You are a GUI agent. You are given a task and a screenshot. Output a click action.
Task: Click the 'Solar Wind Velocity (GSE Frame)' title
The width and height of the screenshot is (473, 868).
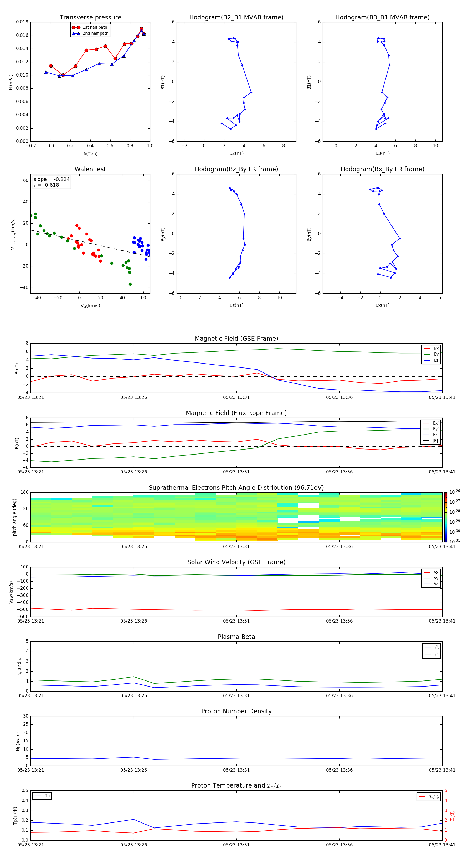(236, 562)
